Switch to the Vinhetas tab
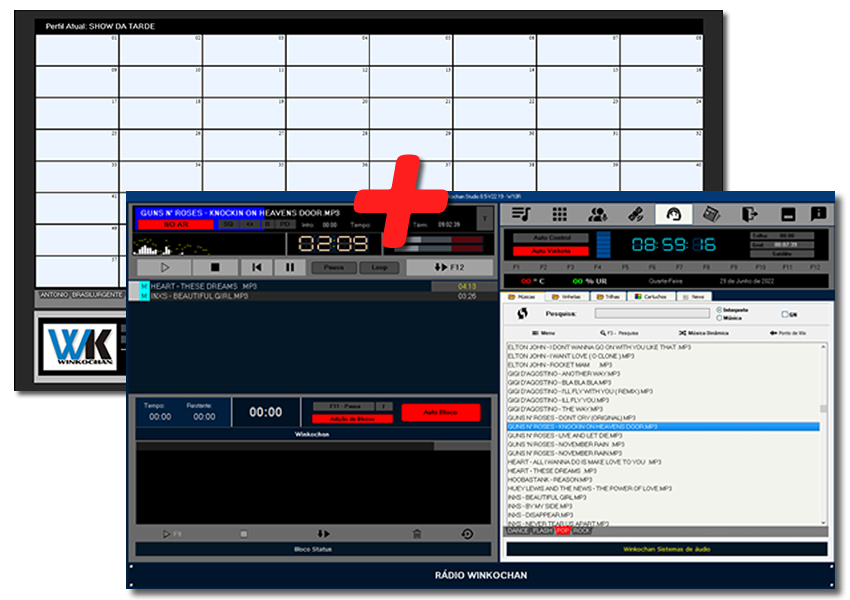The image size is (850, 600). (x=566, y=296)
